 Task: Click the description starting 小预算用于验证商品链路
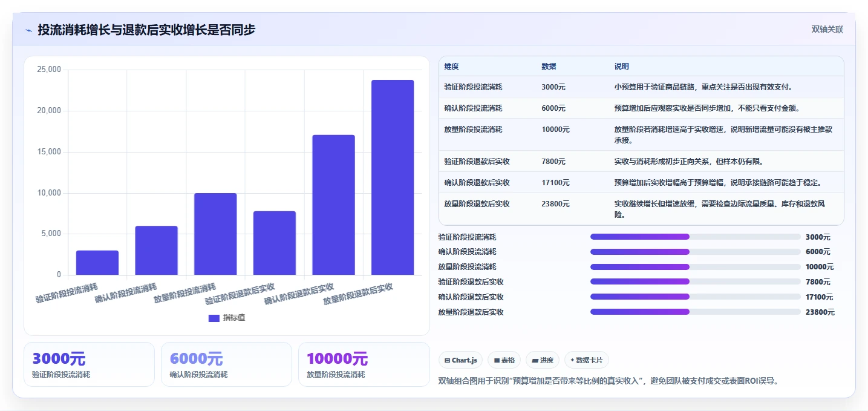click(703, 87)
